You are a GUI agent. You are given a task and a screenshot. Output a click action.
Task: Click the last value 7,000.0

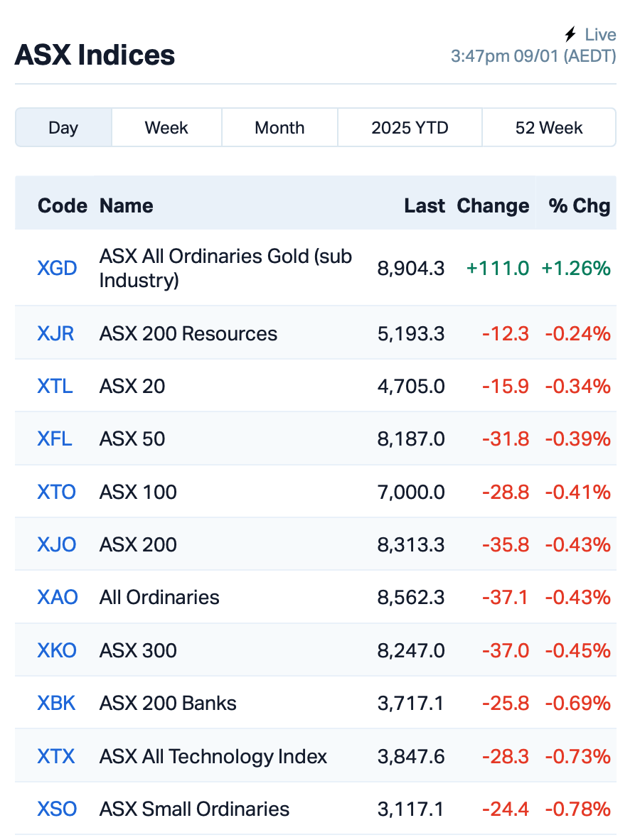pos(411,492)
